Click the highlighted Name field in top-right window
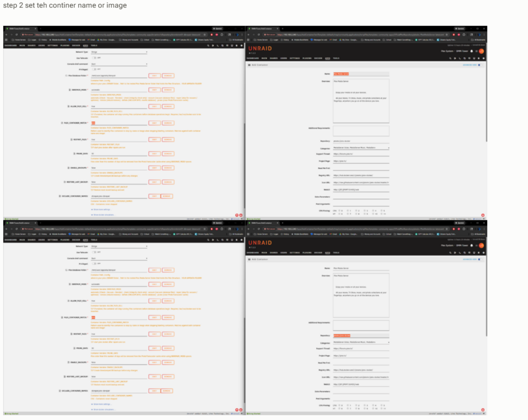Viewport: 528px width, 420px height. coord(361,74)
